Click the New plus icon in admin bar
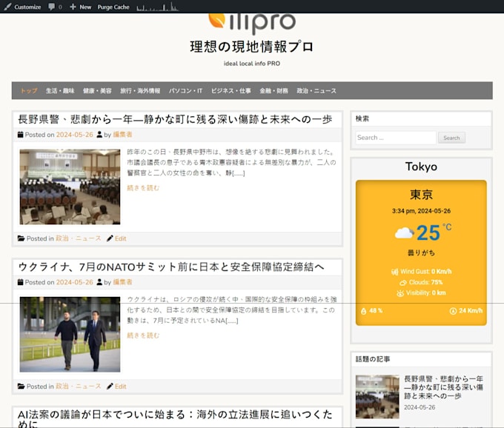504x428 pixels. (73, 7)
